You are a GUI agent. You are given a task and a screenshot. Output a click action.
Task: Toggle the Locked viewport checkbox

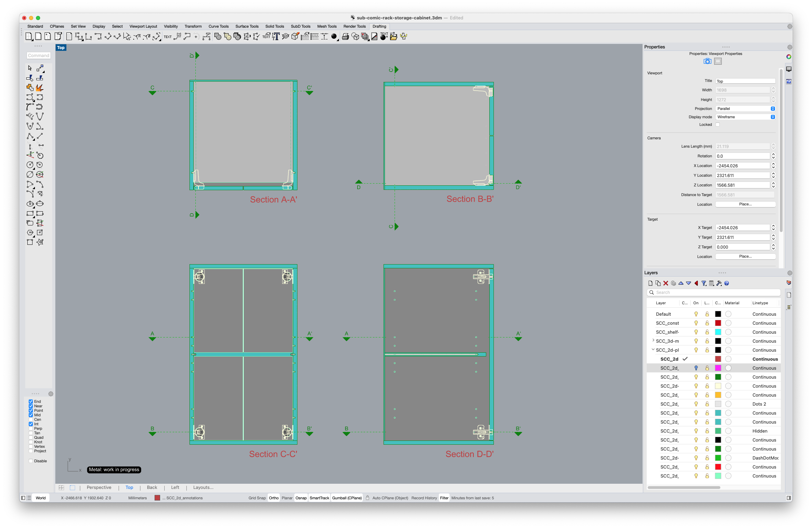[718, 125]
